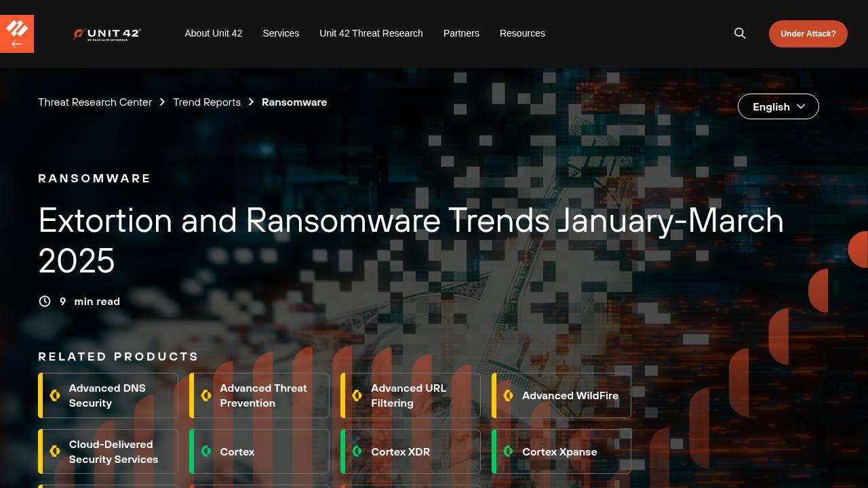This screenshot has width=868, height=488.
Task: Open the Unit 42 logo homepage
Action: [x=106, y=34]
